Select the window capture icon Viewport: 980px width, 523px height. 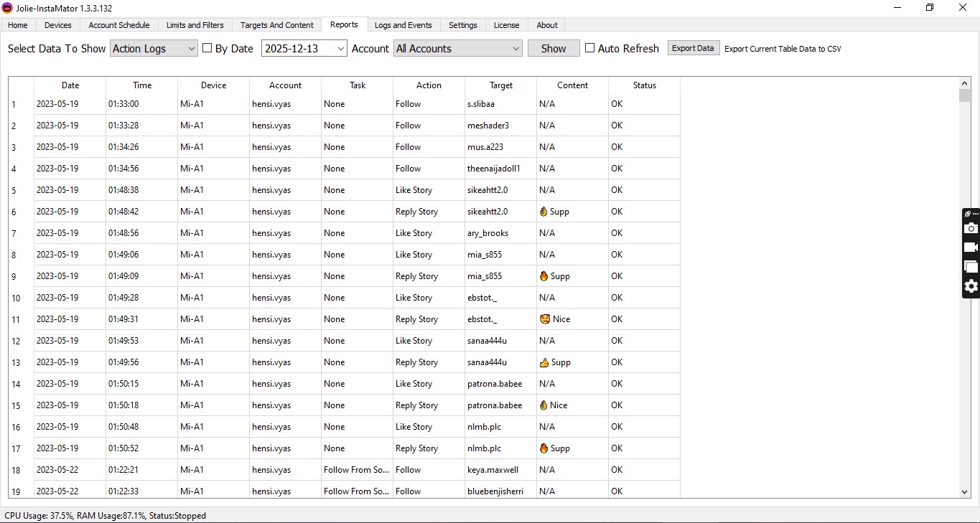point(971,266)
